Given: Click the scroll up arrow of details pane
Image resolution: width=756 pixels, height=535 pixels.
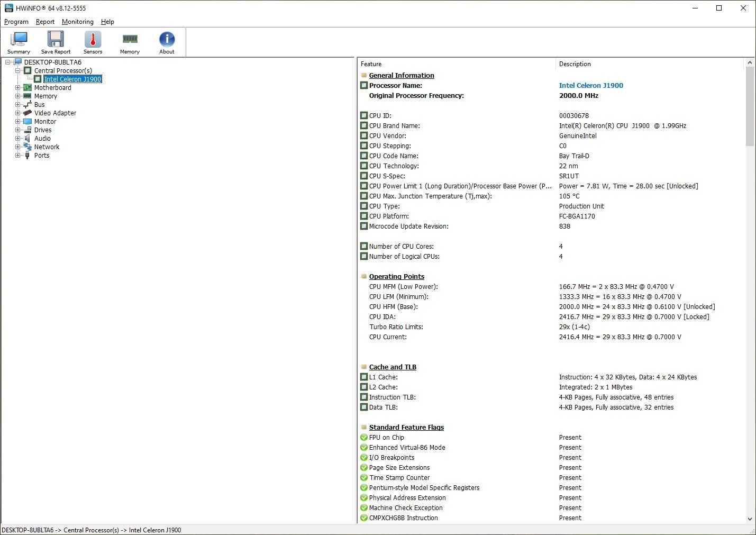Looking at the screenshot, I should (x=750, y=63).
